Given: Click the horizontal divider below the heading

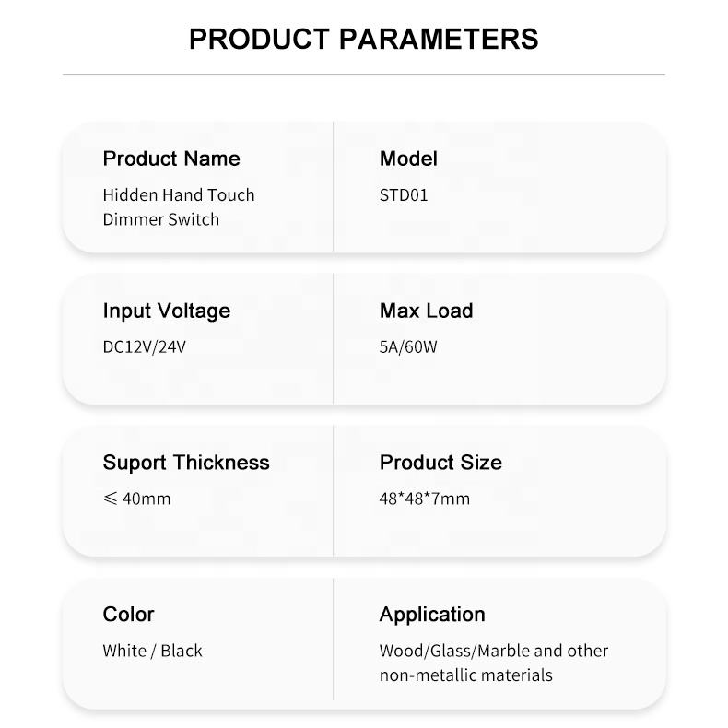Looking at the screenshot, I should coord(363,75).
